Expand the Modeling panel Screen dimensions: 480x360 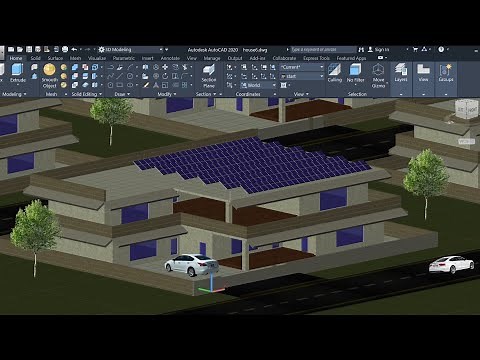[x=14, y=94]
